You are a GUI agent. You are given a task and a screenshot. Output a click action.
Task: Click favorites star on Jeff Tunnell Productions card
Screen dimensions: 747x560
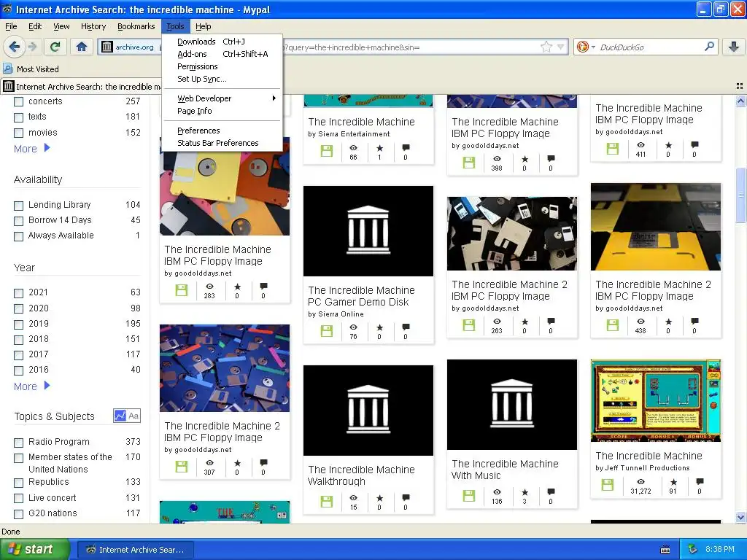point(673,482)
